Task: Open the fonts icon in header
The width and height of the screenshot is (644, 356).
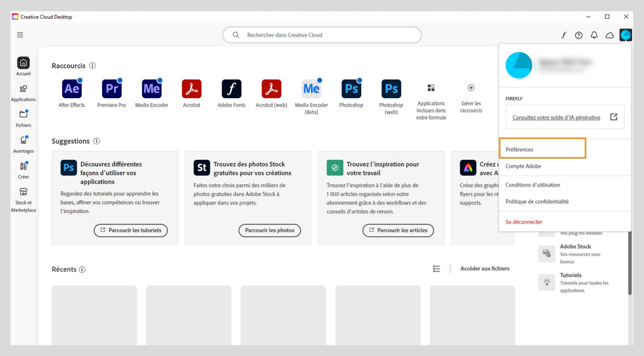Action: [x=564, y=35]
